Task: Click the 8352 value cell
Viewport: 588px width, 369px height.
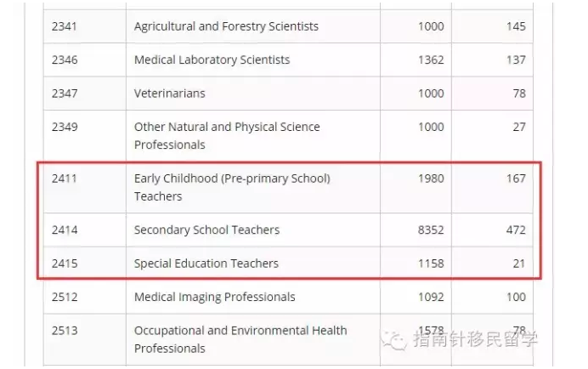Action: (416, 230)
